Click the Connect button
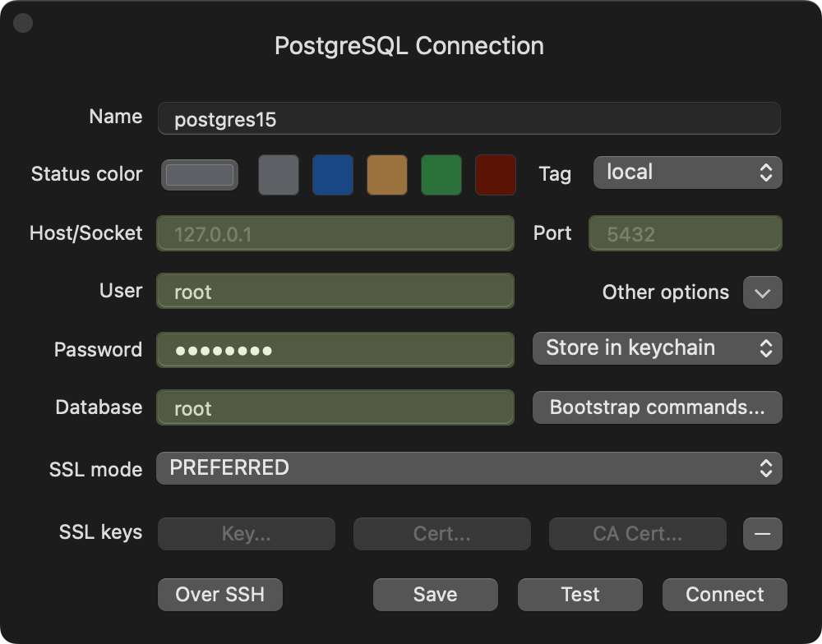 724,595
